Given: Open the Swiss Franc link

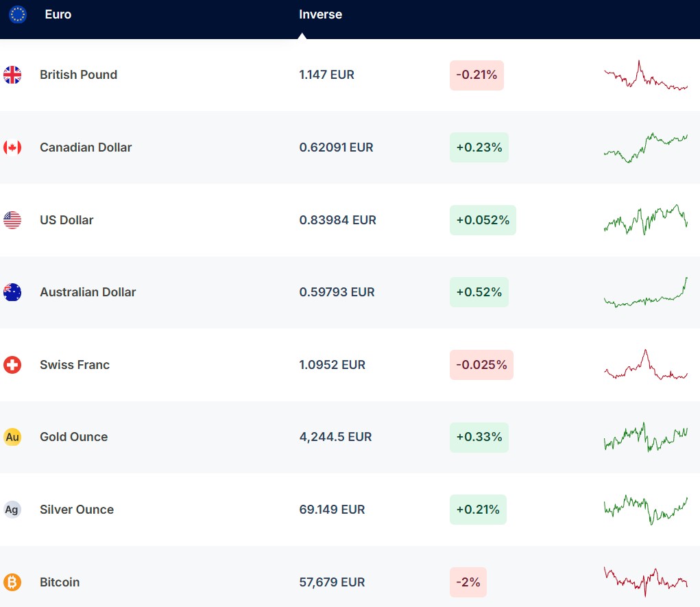Looking at the screenshot, I should pos(75,365).
